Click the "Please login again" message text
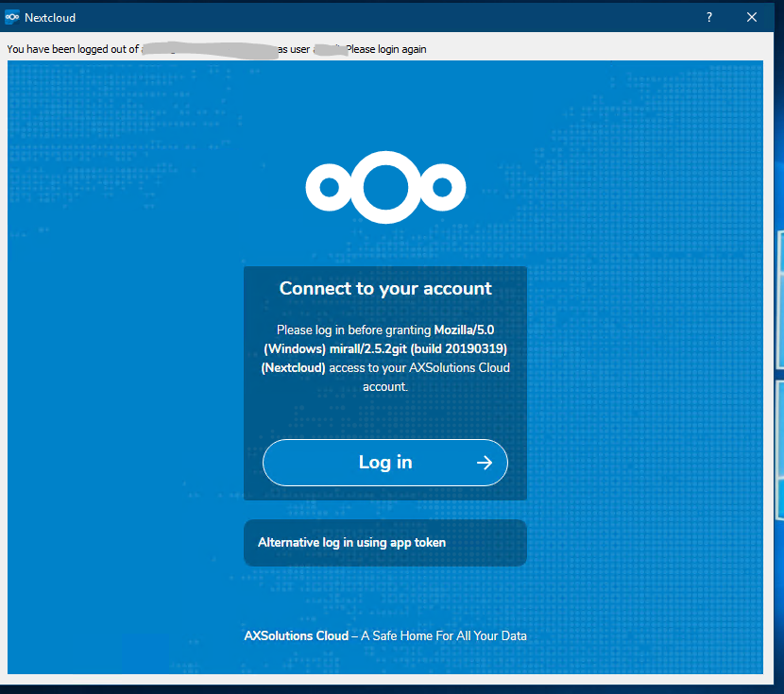784x694 pixels. pyautogui.click(x=386, y=49)
